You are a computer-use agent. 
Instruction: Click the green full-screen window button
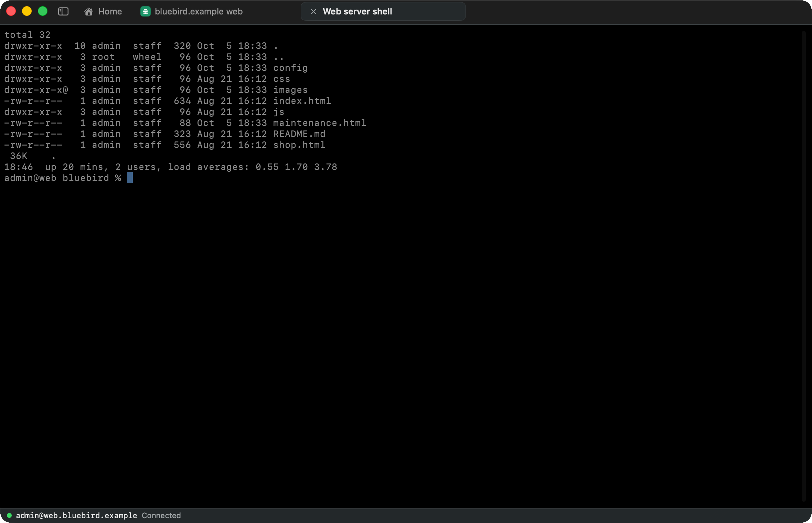(43, 11)
